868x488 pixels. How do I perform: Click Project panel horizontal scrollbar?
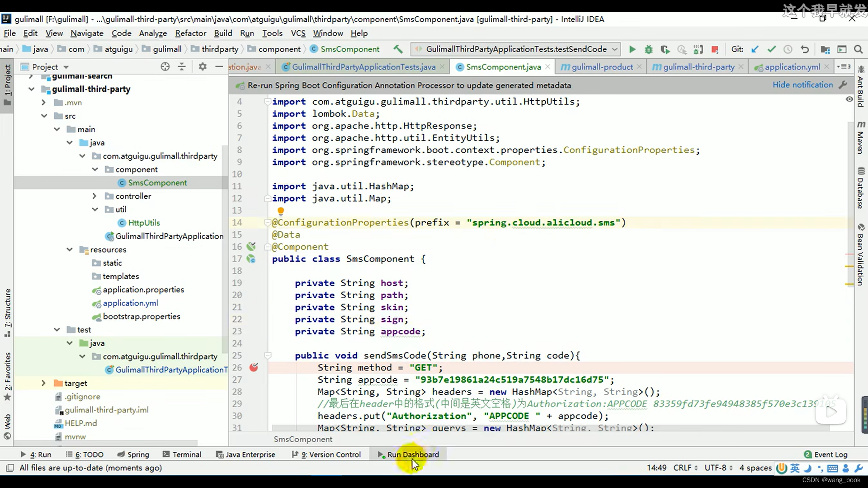tap(106, 443)
